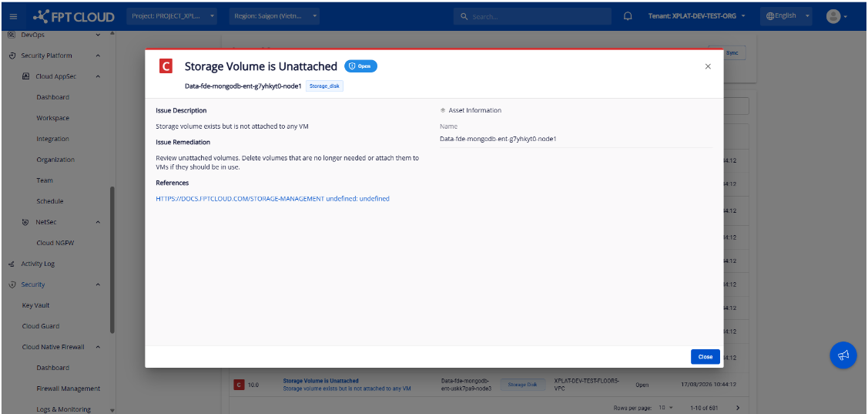Viewport: 868px width, 414px height.
Task: Click the Activity Log sidebar icon
Action: [x=12, y=264]
